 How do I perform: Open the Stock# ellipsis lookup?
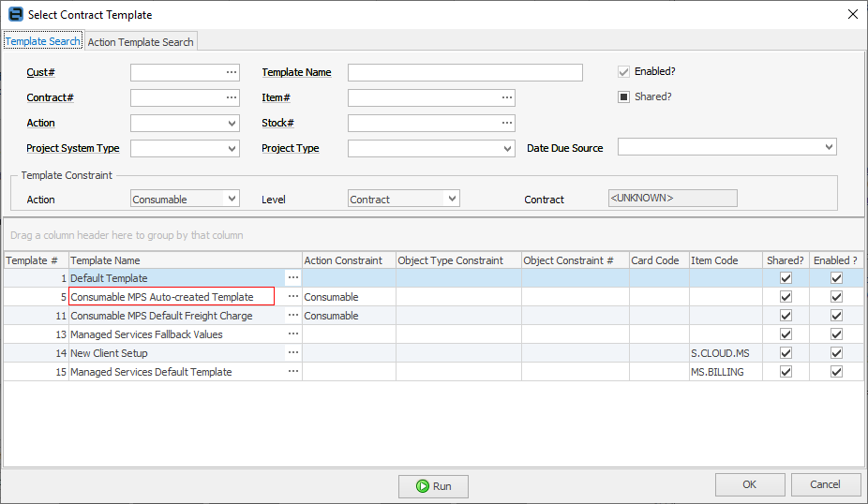[506, 123]
